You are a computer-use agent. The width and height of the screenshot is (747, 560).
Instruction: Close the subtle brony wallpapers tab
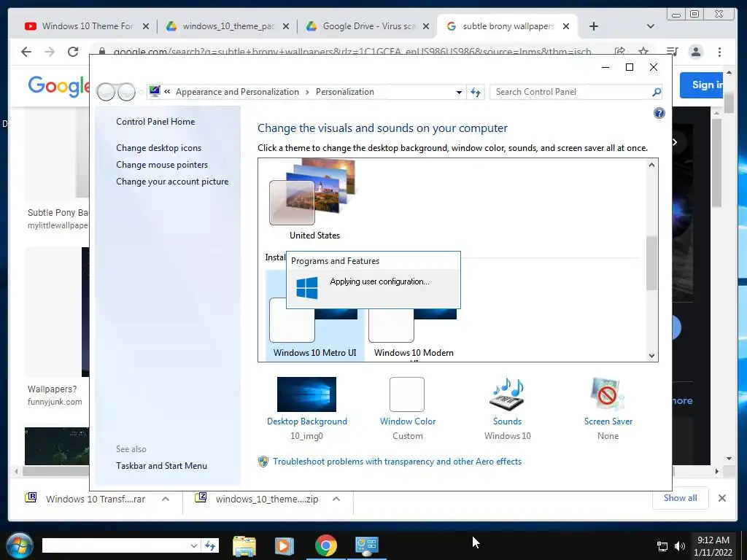click(565, 27)
